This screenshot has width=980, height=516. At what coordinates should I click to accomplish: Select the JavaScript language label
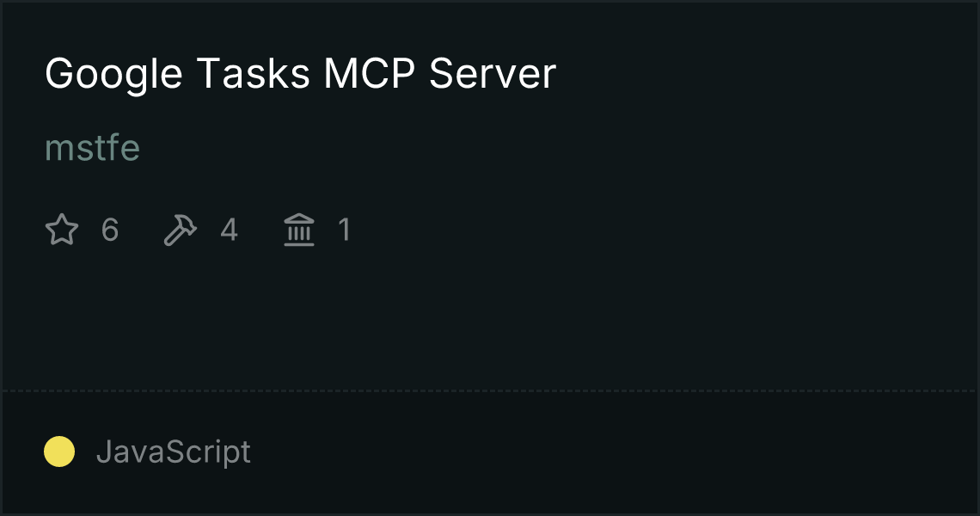point(174,451)
